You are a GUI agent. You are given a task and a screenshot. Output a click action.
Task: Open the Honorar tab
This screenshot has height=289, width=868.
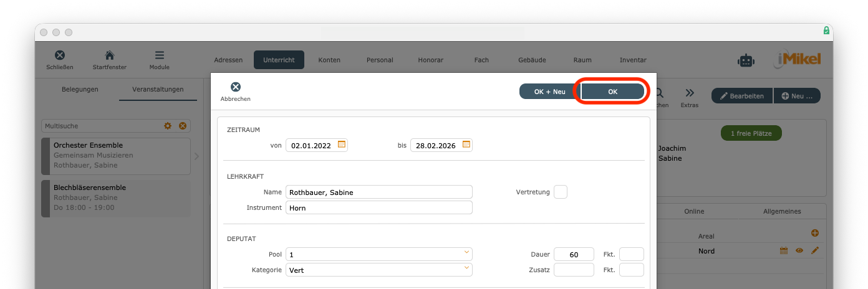[431, 60]
